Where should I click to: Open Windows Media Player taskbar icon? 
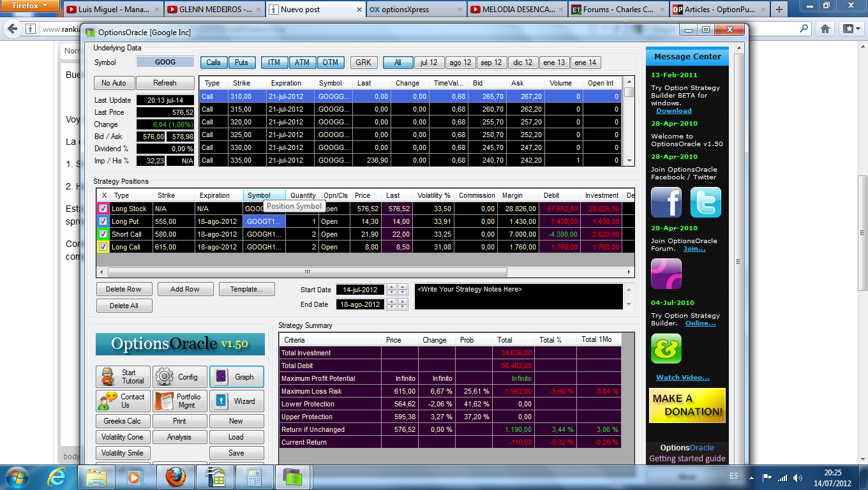point(134,477)
